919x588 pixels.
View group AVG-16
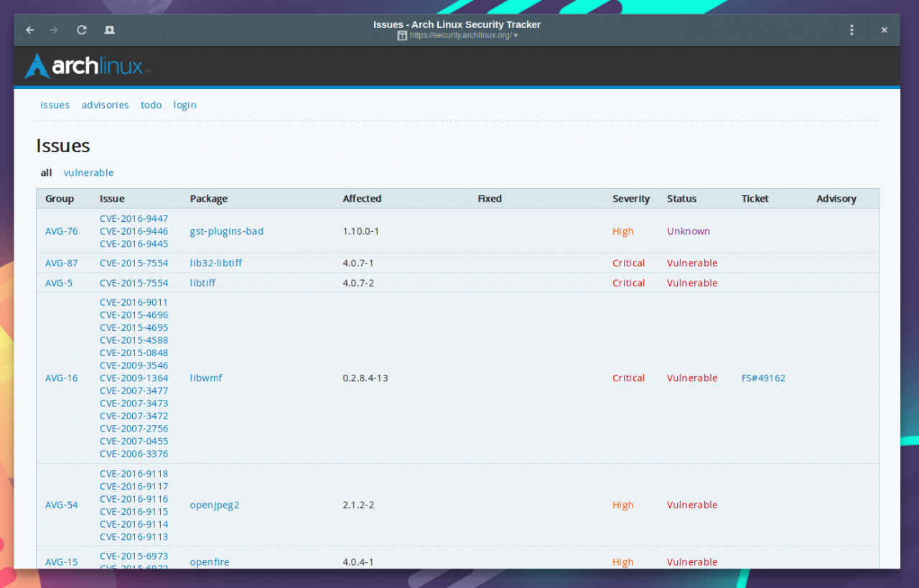[x=62, y=378]
